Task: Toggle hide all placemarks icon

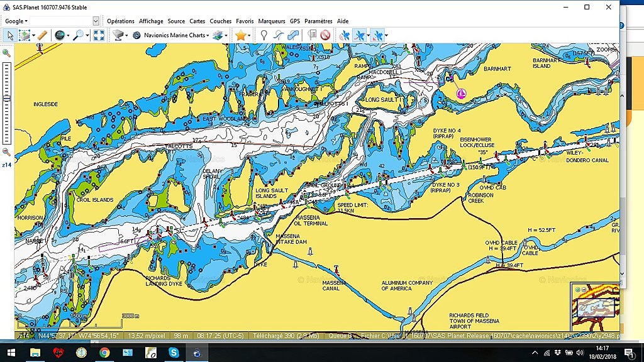Action: click(325, 35)
